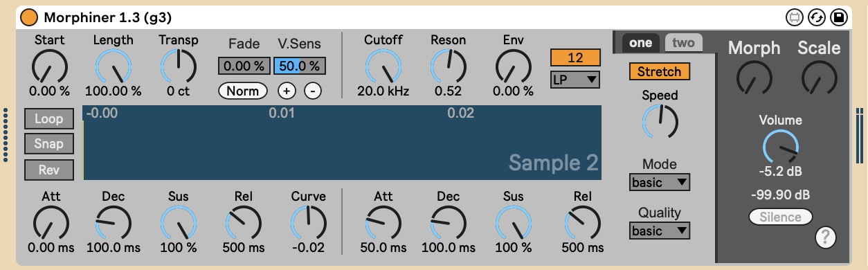Adjust the Transp knob
Viewport: 868px width, 270px height.
pos(178,66)
